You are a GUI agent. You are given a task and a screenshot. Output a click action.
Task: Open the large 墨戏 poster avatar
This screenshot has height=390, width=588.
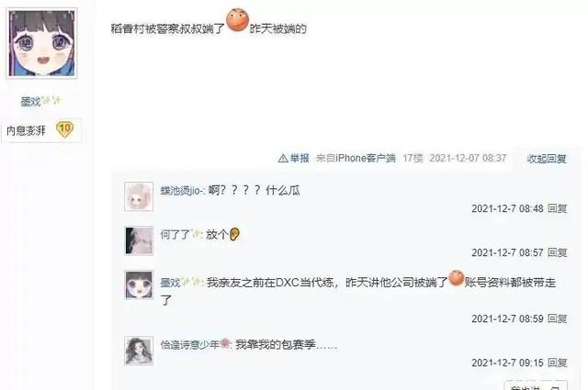(42, 43)
